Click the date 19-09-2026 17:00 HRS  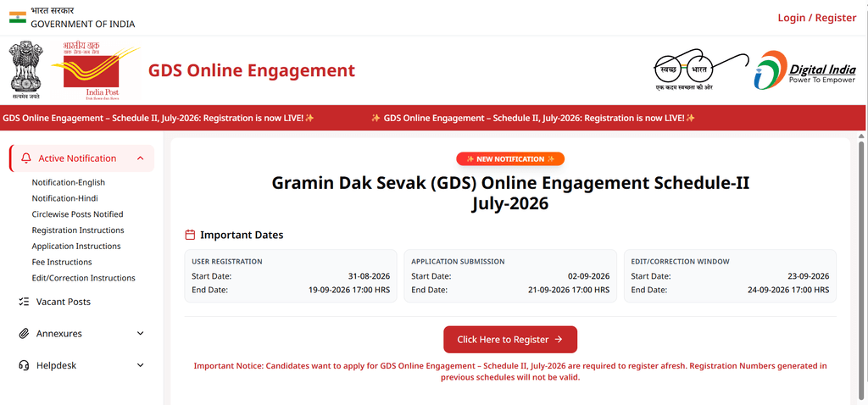point(349,290)
